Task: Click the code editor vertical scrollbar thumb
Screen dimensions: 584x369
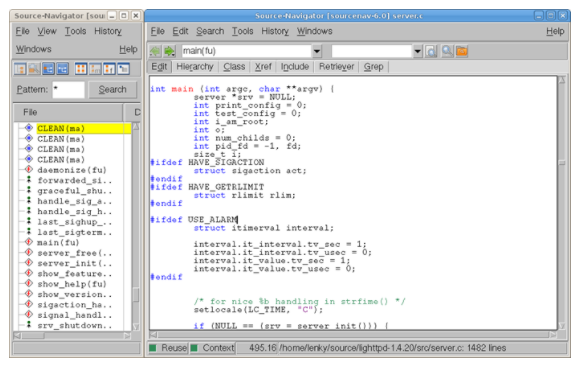Action: (562, 163)
